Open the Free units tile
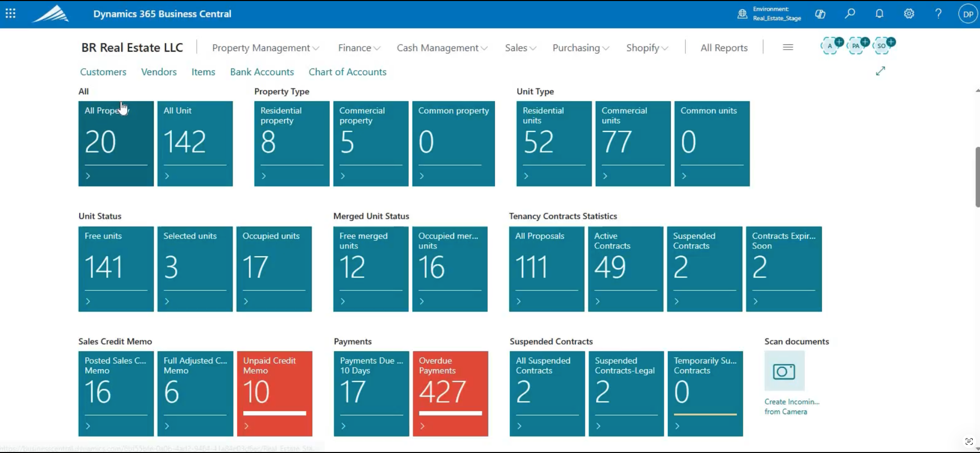Viewport: 980px width, 453px height. click(x=116, y=269)
